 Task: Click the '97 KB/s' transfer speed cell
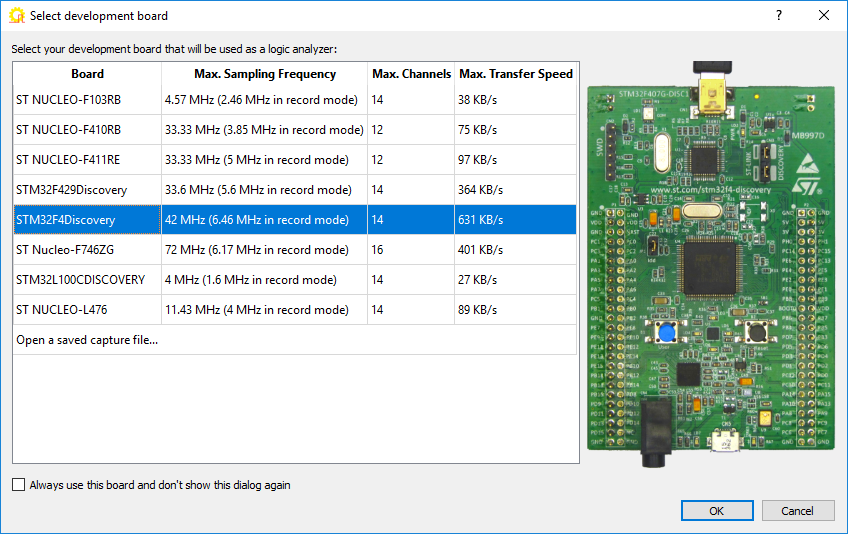pos(516,160)
